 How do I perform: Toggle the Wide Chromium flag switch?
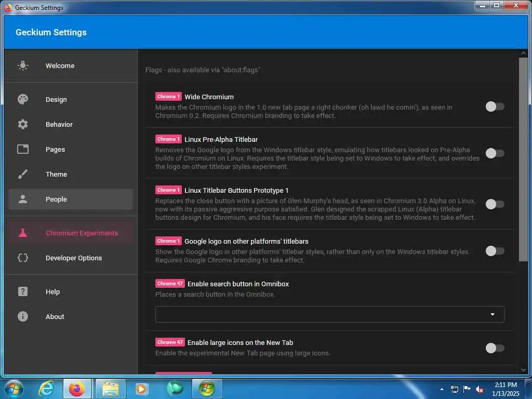click(495, 107)
